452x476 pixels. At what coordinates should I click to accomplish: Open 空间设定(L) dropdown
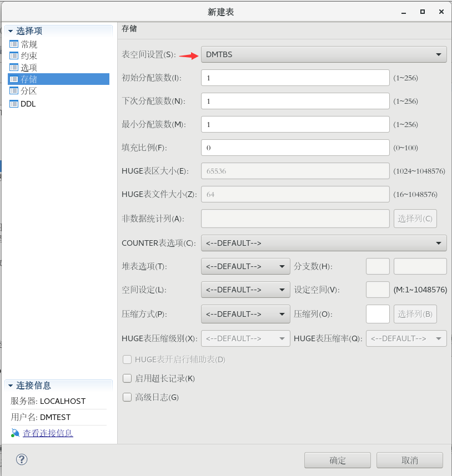(245, 290)
